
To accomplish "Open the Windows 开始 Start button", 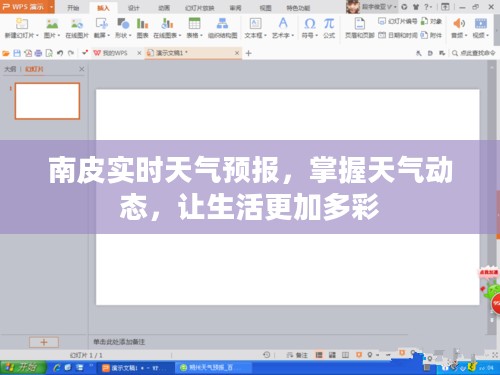I will (x=22, y=368).
